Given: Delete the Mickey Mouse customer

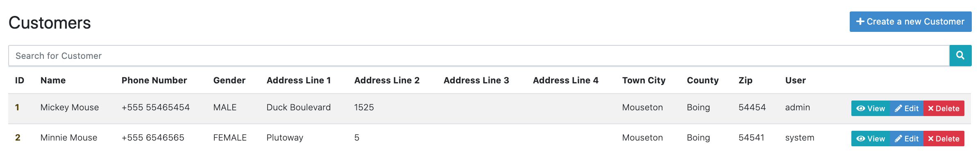Looking at the screenshot, I should coord(944,108).
